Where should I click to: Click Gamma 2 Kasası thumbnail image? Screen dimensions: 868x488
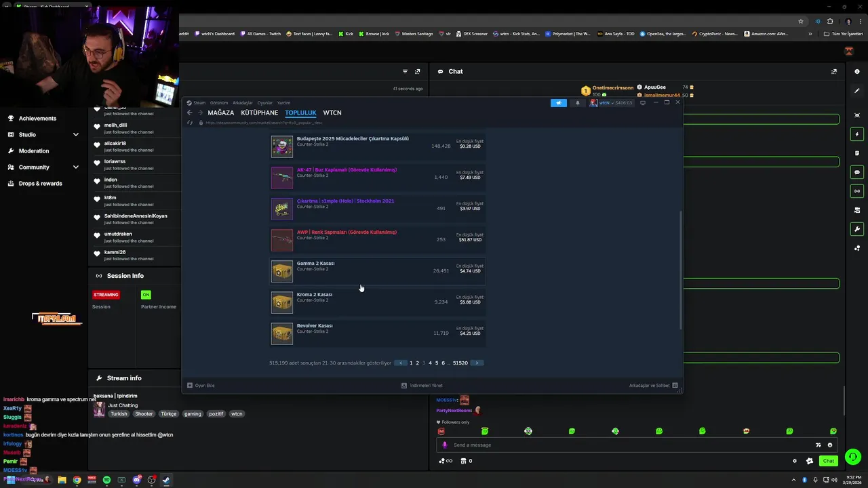(x=282, y=271)
